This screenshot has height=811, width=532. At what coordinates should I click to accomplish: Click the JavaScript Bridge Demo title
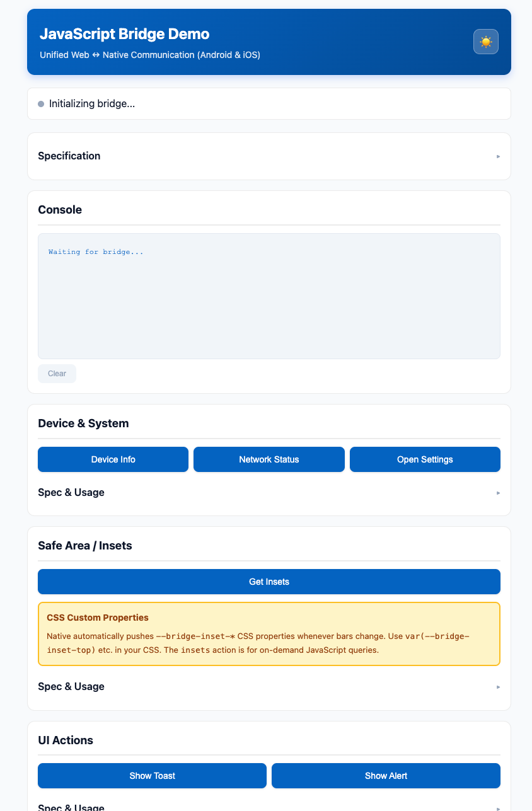[x=124, y=34]
